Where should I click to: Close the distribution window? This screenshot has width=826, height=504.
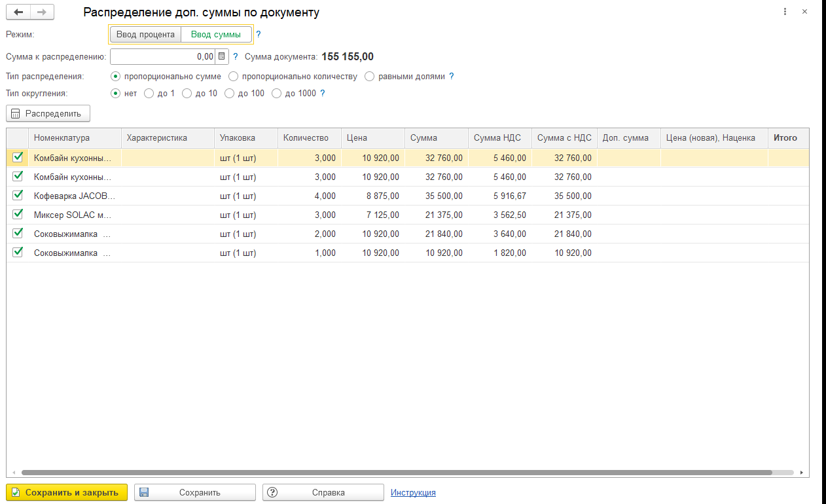805,12
